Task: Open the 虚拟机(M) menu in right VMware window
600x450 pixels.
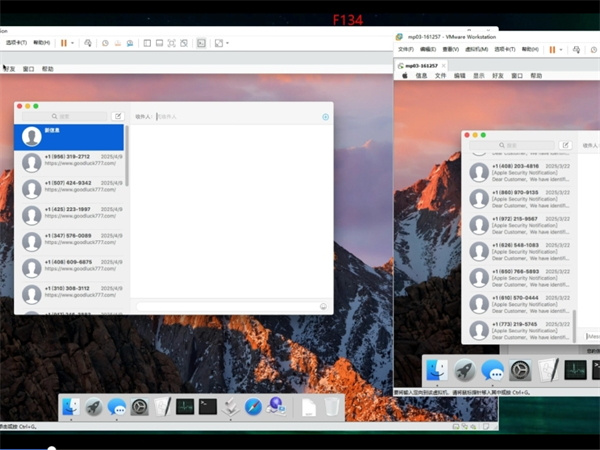Action: click(x=476, y=49)
